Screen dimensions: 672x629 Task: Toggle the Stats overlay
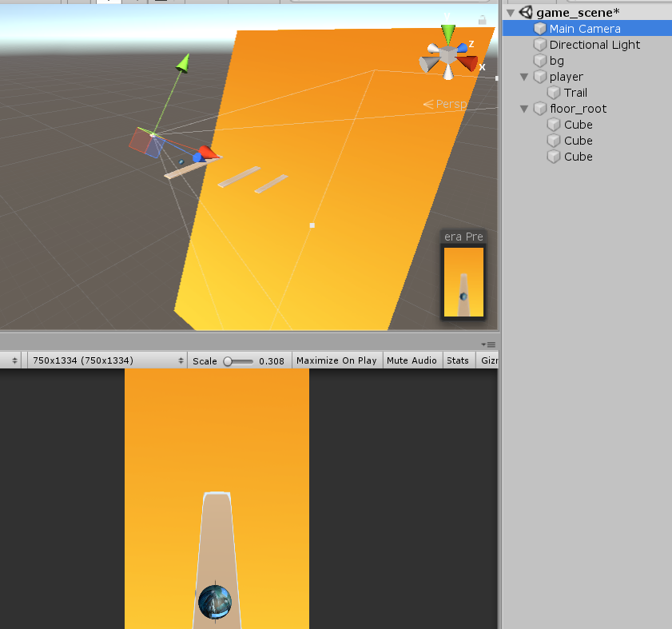pos(458,360)
